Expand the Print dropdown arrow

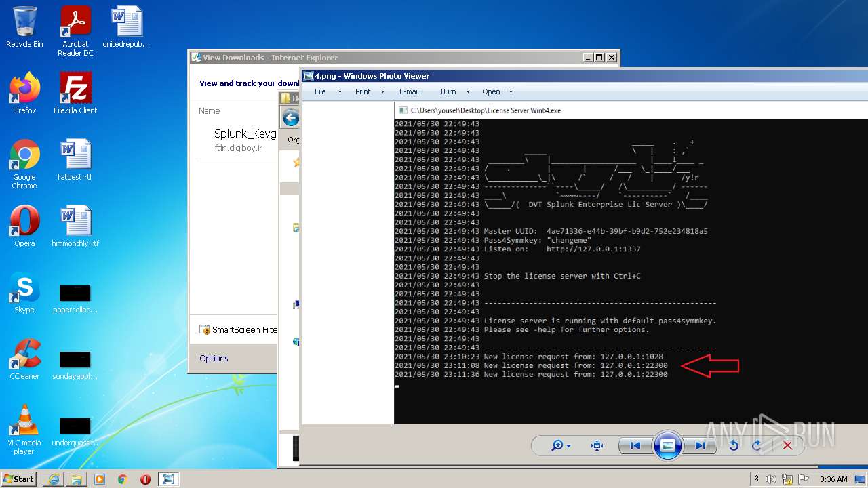pos(382,92)
